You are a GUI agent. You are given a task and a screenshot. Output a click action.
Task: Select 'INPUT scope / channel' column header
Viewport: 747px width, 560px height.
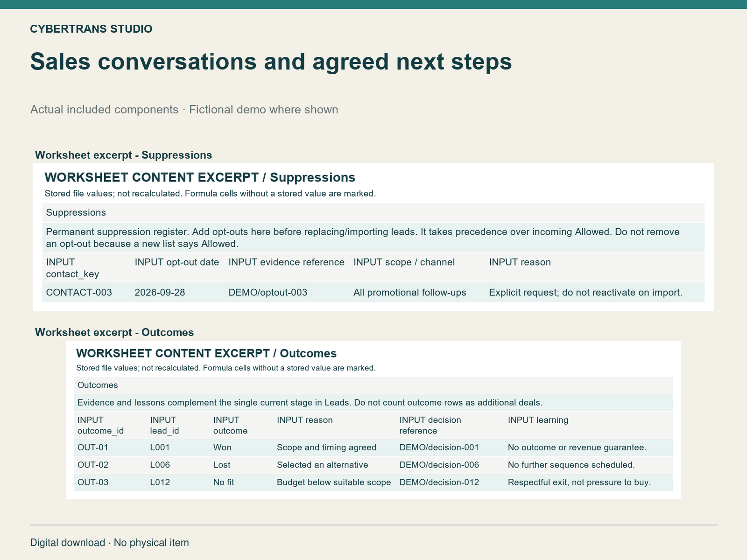pyautogui.click(x=404, y=262)
